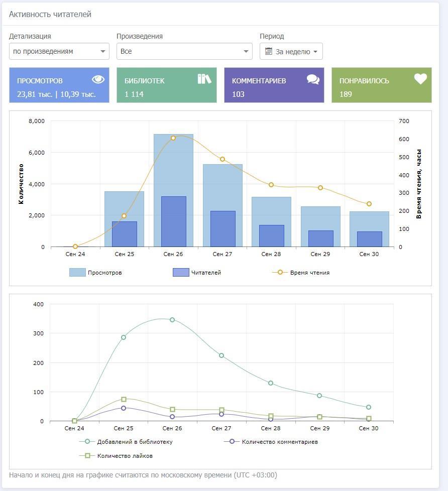Toggle Просмотров series in chart legend
Screen dimensions: 448x491
pyautogui.click(x=95, y=273)
